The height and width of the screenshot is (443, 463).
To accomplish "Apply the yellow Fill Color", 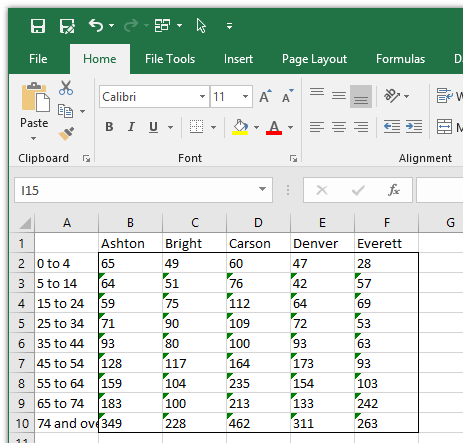I will coord(240,127).
